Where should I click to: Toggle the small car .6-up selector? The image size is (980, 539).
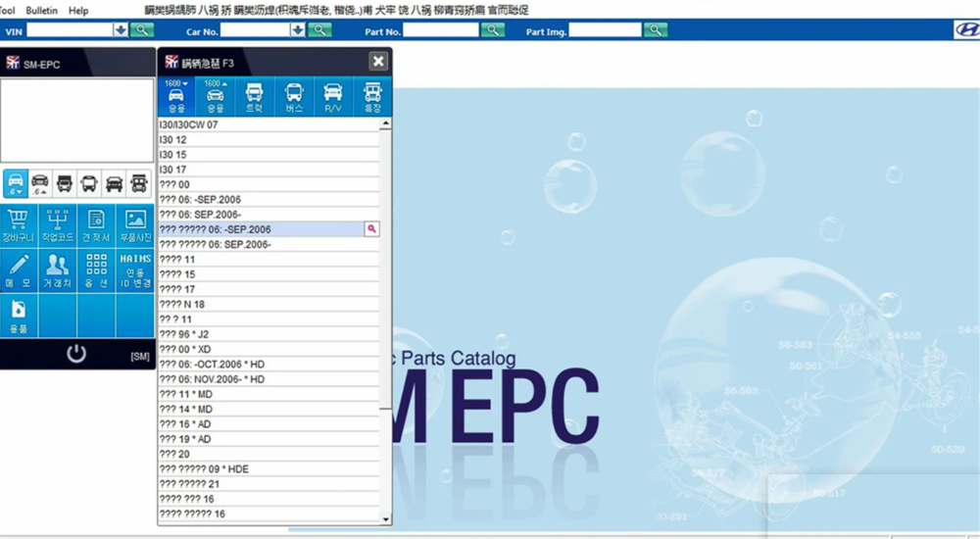pos(40,184)
